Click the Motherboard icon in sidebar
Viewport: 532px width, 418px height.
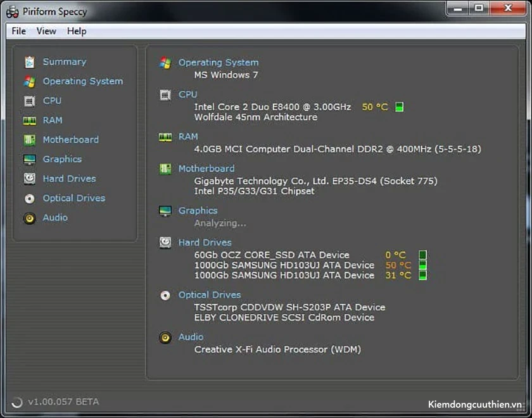30,140
